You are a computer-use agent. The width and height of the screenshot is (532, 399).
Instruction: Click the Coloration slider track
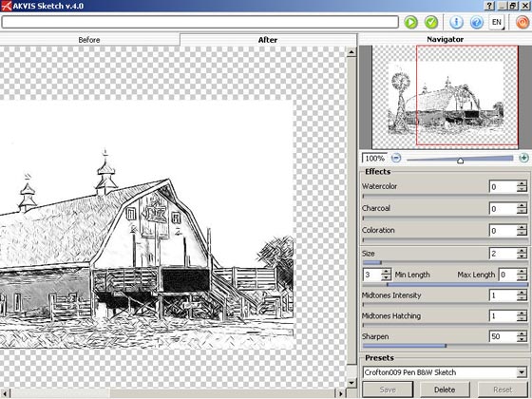tap(445, 239)
